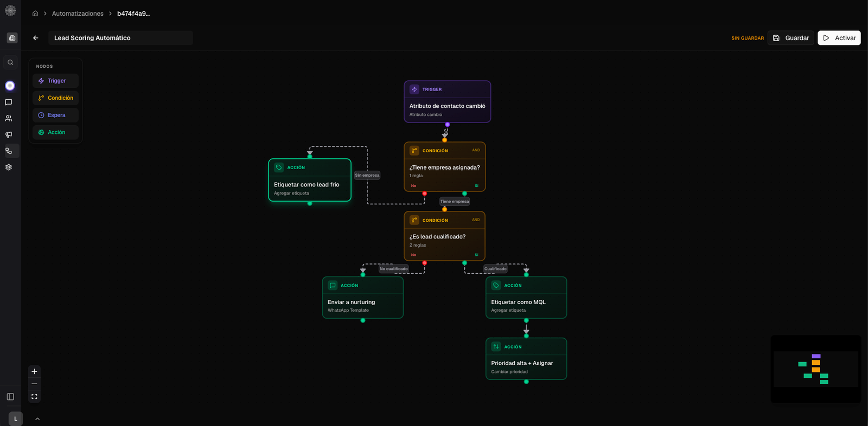
Task: Expand the user menu chevron
Action: [x=37, y=419]
